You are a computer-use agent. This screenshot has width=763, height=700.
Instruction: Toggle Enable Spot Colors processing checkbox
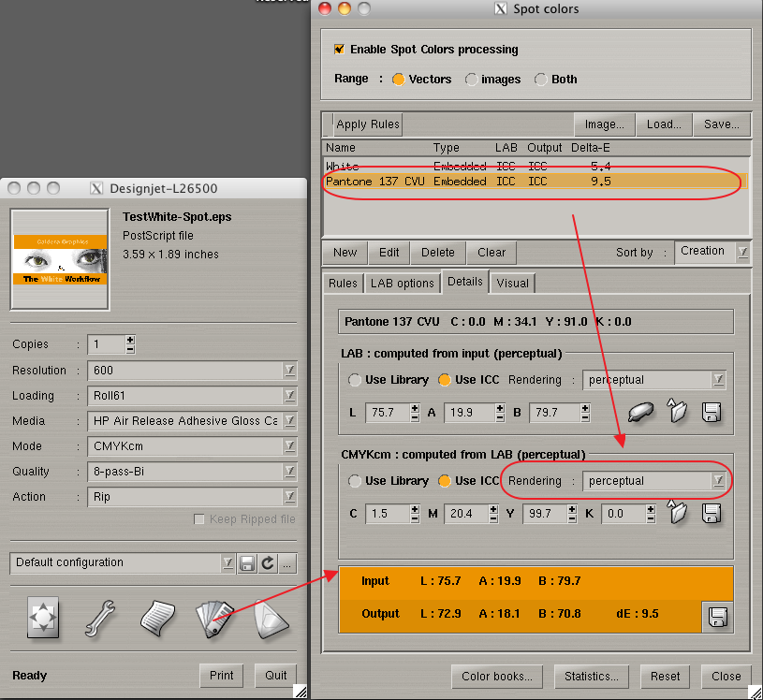[339, 49]
